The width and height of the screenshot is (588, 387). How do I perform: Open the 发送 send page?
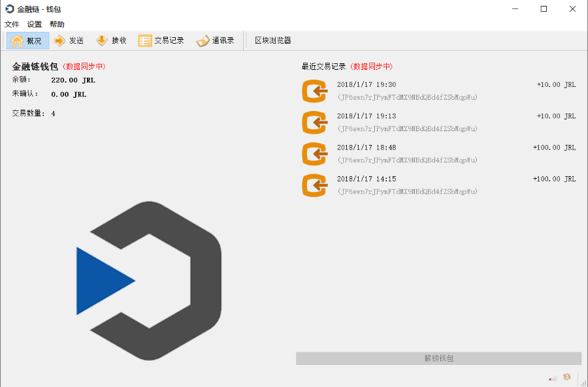[x=69, y=40]
